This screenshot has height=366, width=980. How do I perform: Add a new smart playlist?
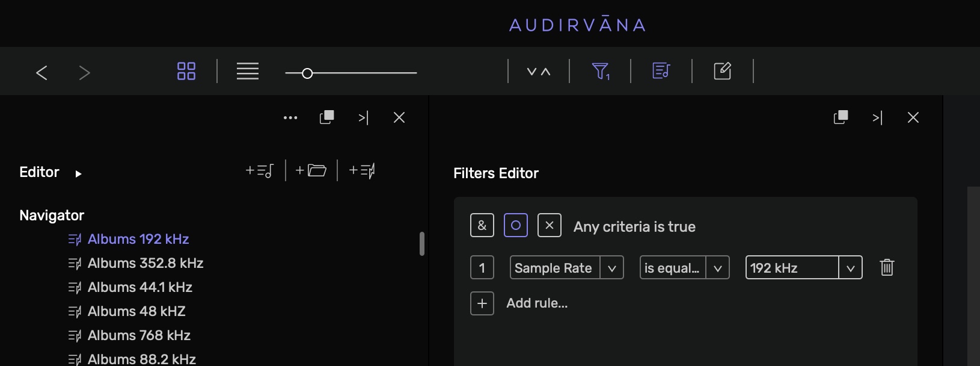362,171
